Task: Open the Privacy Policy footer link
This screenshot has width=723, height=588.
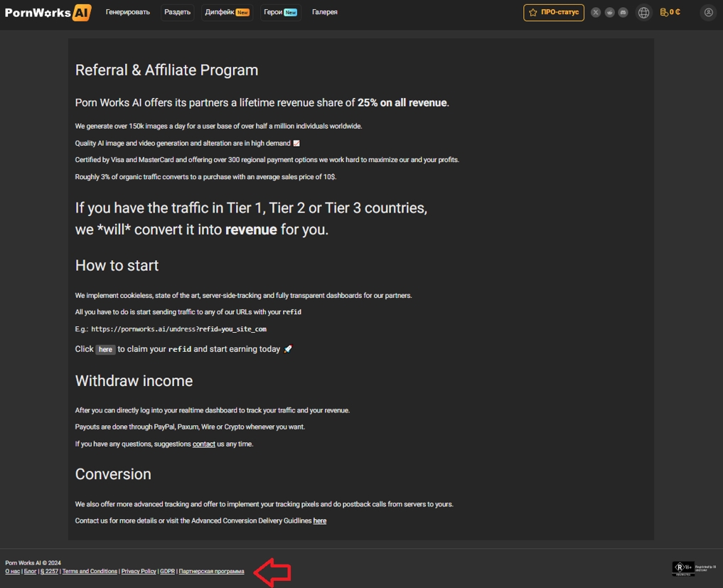Action: click(139, 571)
